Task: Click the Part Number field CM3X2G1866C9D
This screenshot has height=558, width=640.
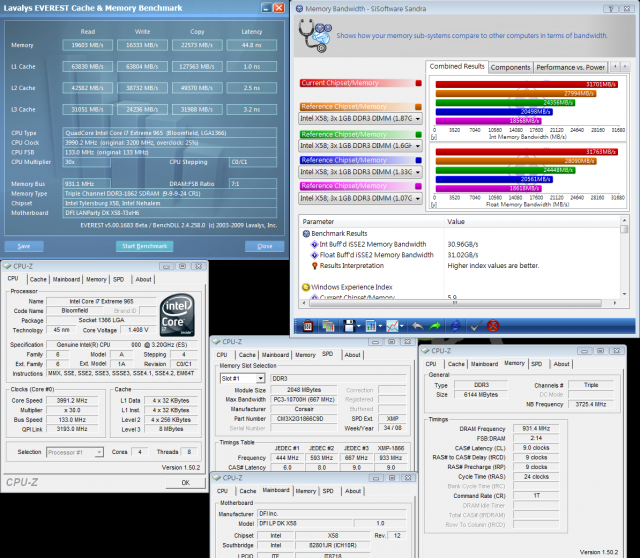Action: [304, 419]
